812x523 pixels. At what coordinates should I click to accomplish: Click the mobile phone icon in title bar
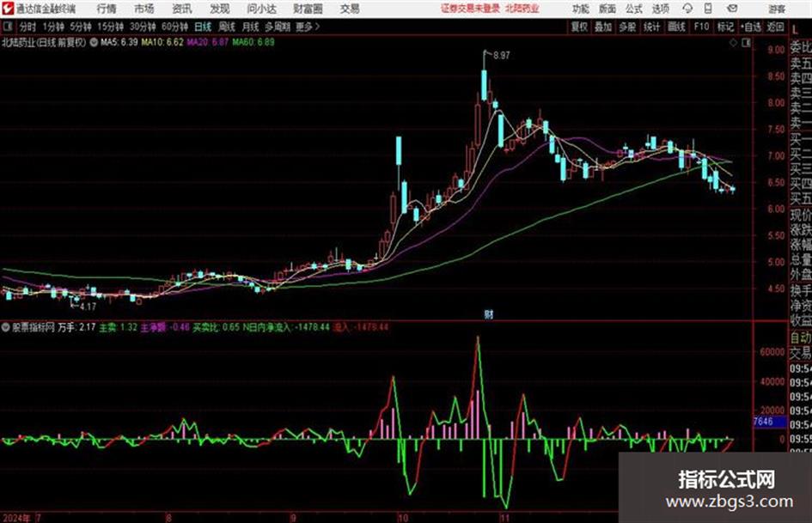tap(708, 9)
